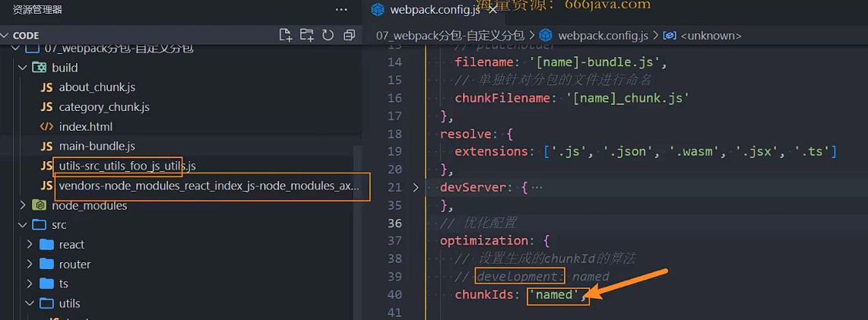Click the 07_webpack folder breadcrumb segment
The image size is (868, 320).
pyautogui.click(x=450, y=36)
